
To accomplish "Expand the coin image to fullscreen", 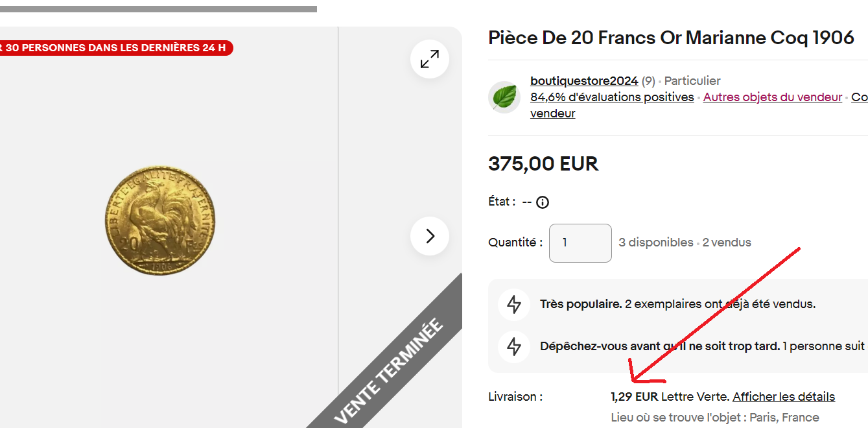I will tap(430, 60).
